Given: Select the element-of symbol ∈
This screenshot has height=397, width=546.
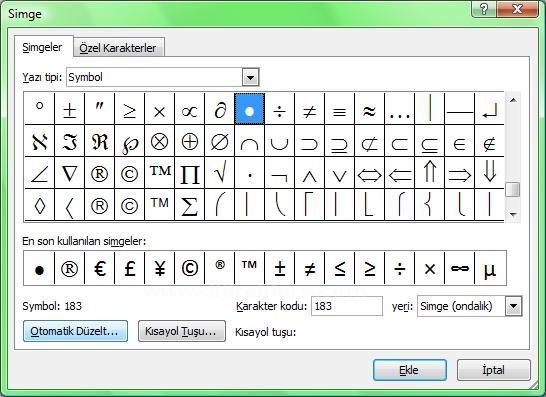Looking at the screenshot, I should (459, 141).
